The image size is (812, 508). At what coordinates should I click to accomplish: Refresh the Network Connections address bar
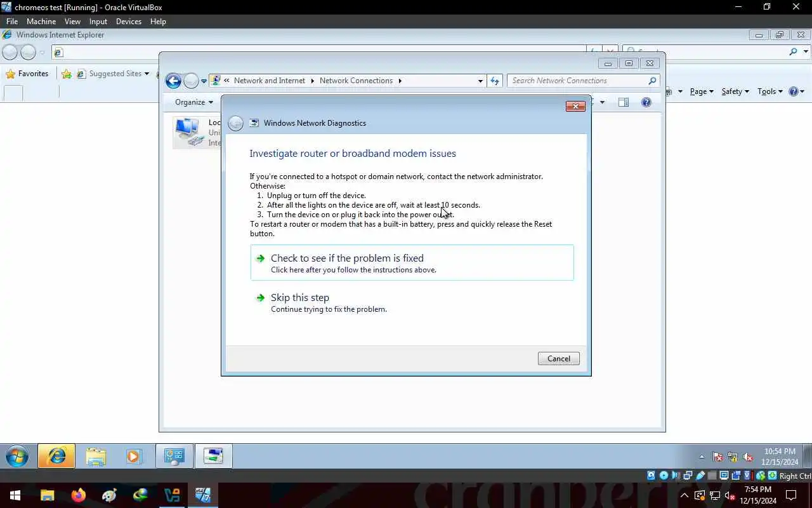[x=495, y=81]
